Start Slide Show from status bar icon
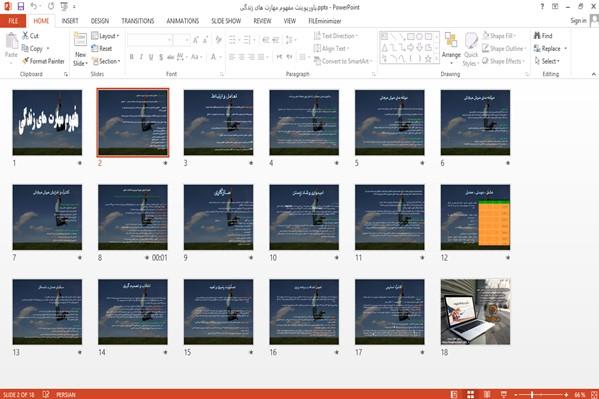This screenshot has width=599, height=399. click(x=503, y=394)
